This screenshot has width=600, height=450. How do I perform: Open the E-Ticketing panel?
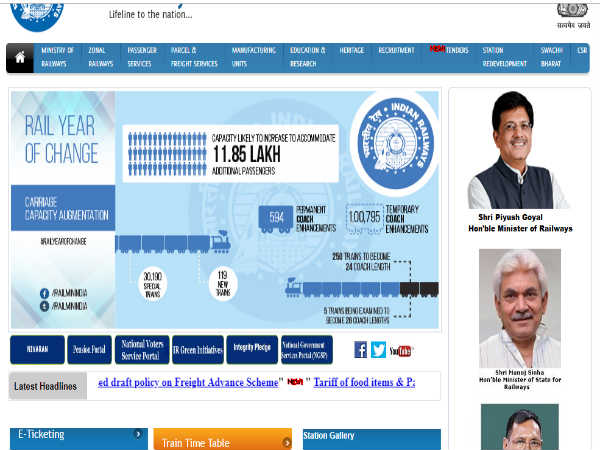click(79, 439)
